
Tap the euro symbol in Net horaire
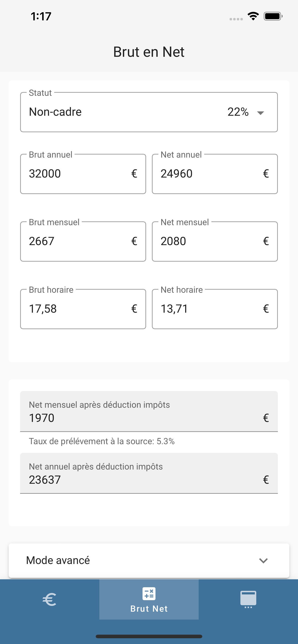click(x=266, y=309)
